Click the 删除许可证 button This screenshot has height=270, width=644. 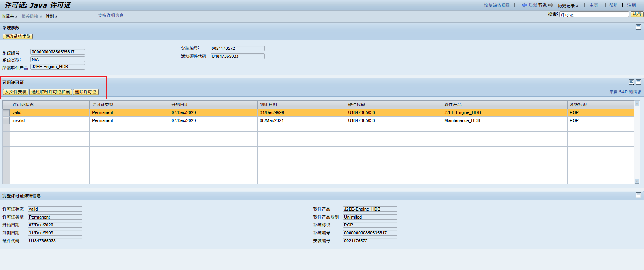tap(85, 92)
